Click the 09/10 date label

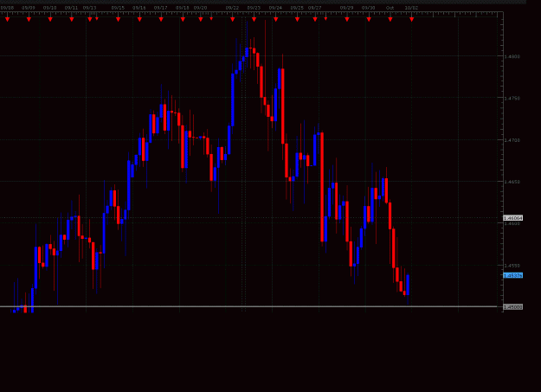[x=49, y=8]
